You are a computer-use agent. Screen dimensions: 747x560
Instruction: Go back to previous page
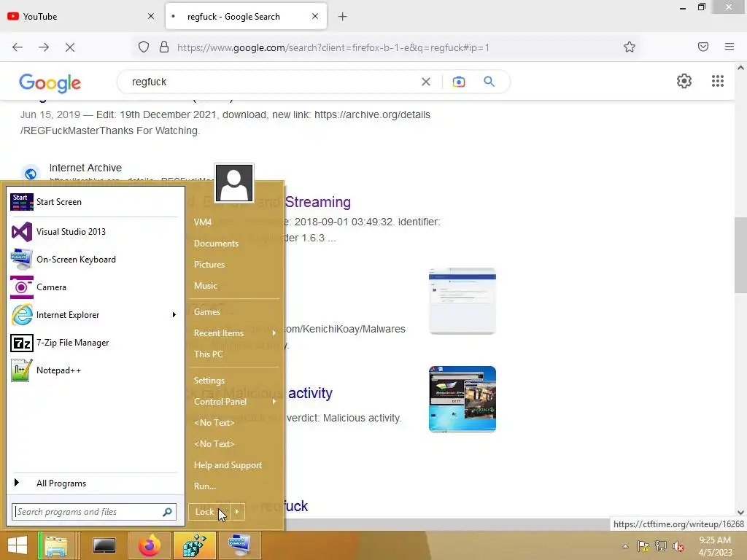pyautogui.click(x=18, y=47)
